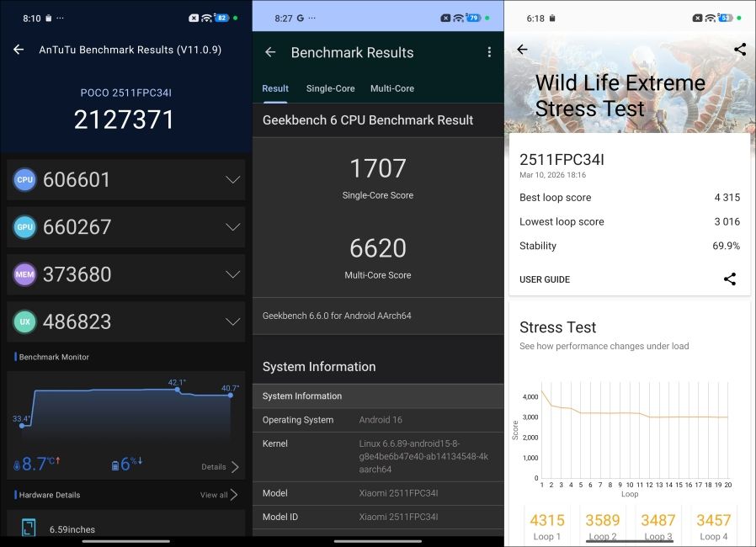Tap back arrow on Geekbench Benchmark Results
The height and width of the screenshot is (547, 756).
(269, 52)
